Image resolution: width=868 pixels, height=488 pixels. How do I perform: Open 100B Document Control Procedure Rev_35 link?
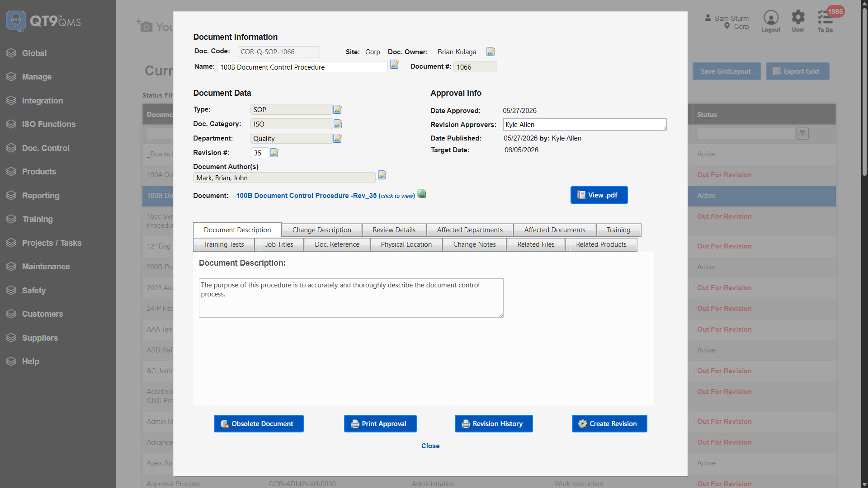(325, 196)
